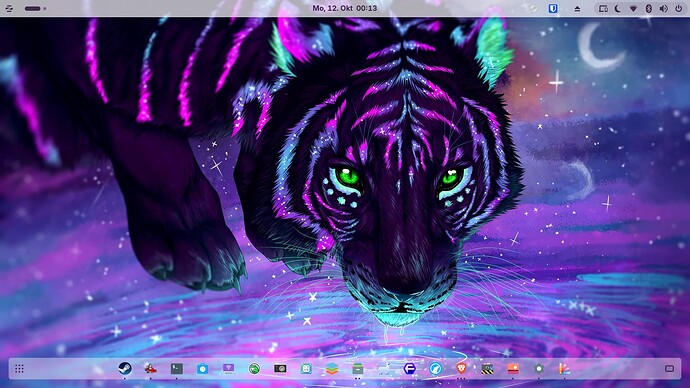
Task: Open the terminal app in the dock
Action: click(177, 368)
